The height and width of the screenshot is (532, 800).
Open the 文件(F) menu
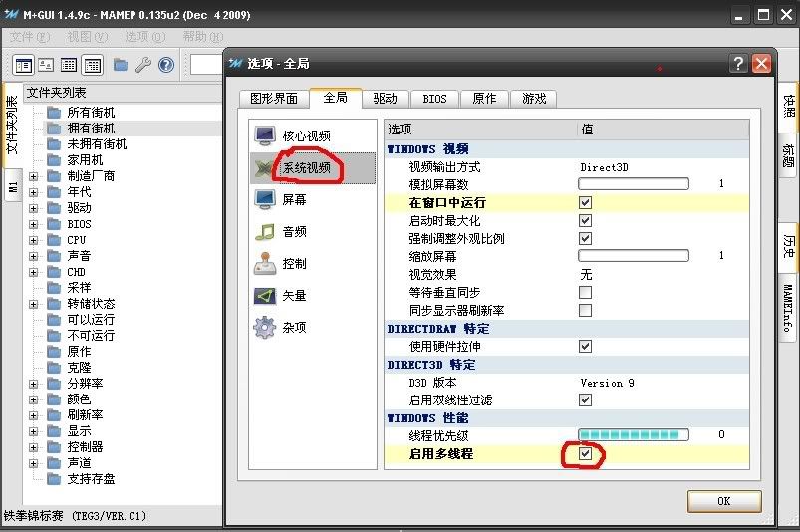(x=30, y=37)
